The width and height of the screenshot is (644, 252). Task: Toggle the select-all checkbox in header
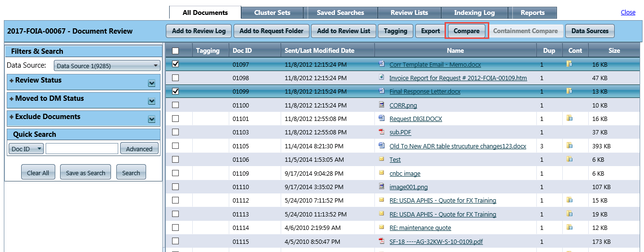point(175,51)
